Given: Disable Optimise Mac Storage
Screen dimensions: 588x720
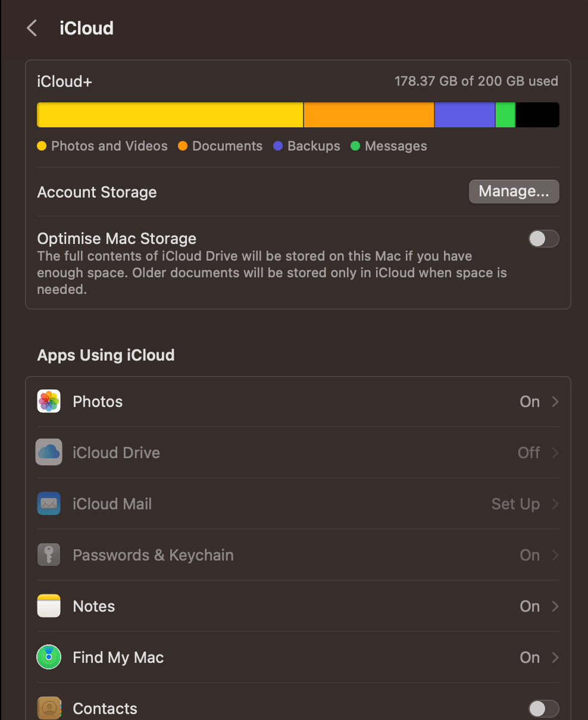Looking at the screenshot, I should pos(543,239).
